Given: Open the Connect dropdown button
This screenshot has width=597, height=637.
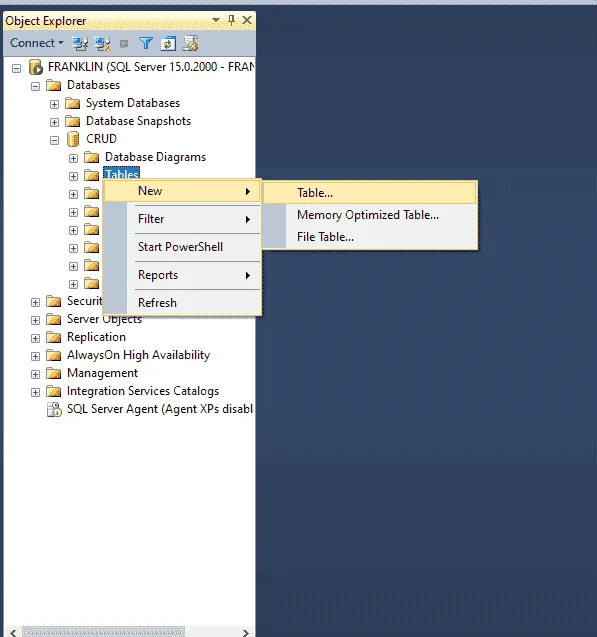Looking at the screenshot, I should tap(37, 43).
